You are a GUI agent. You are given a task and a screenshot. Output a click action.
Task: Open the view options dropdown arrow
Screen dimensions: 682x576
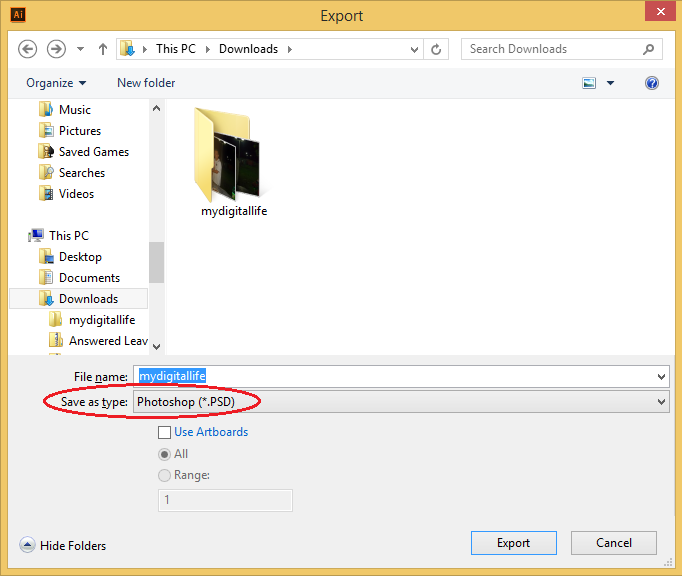pyautogui.click(x=610, y=83)
